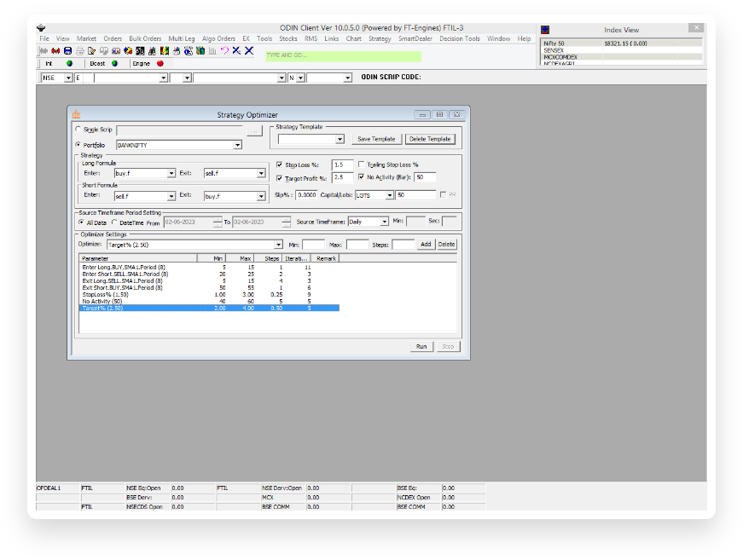The width and height of the screenshot is (743, 560).
Task: Click the document with pencil toolbar icon
Action: pyautogui.click(x=92, y=50)
